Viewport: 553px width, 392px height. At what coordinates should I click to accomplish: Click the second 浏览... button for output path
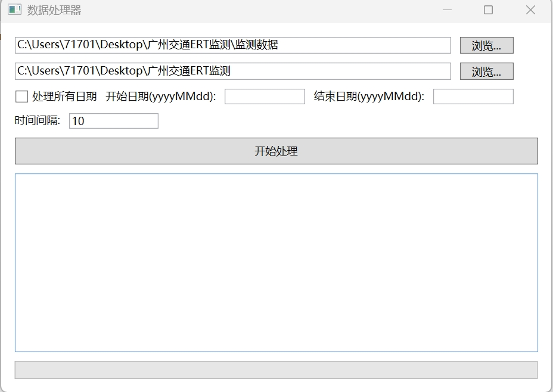486,71
